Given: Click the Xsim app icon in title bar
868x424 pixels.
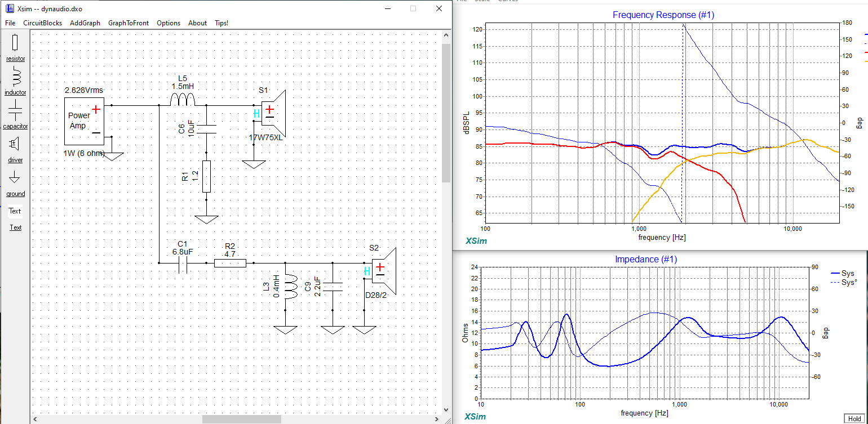Looking at the screenshot, I should (x=10, y=8).
